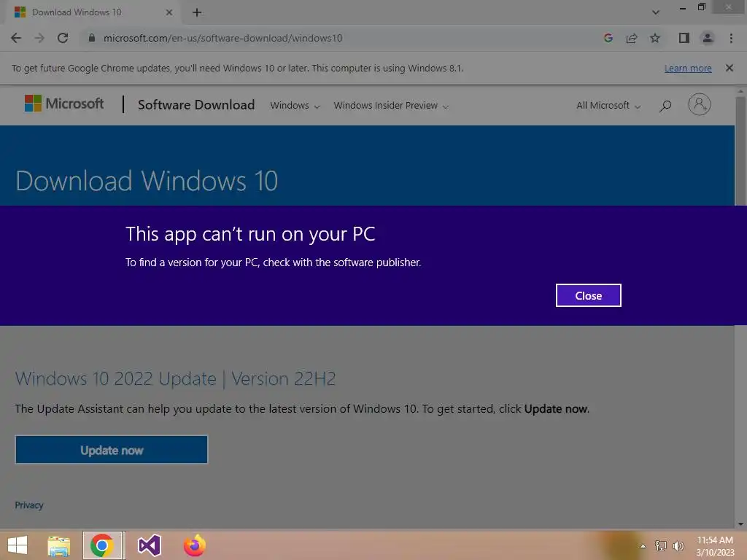Open the taskbar clock and date
The width and height of the screenshot is (747, 560).
click(715, 545)
